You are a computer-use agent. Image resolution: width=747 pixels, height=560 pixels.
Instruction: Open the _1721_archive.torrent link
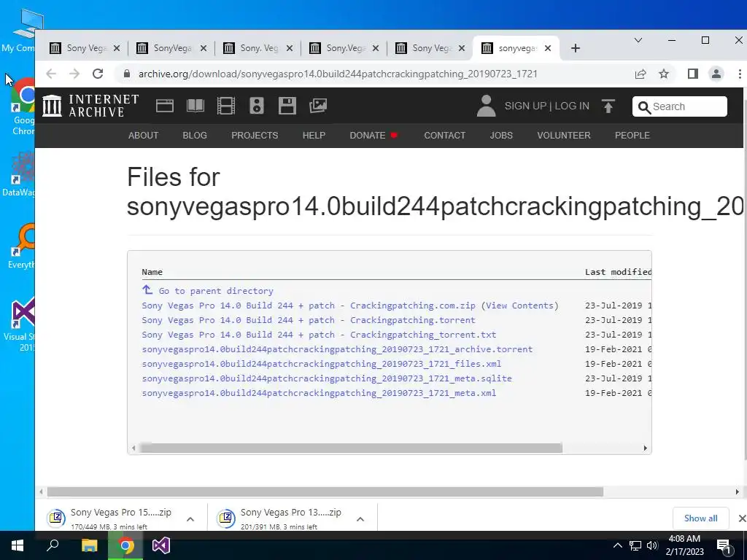click(x=337, y=349)
